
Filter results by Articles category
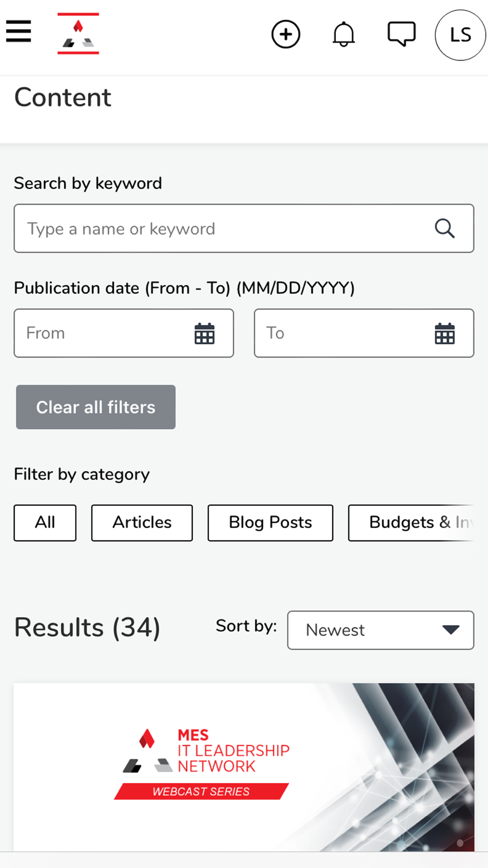(x=142, y=522)
